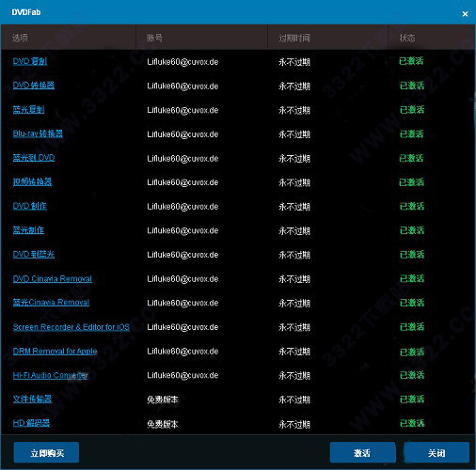
Task: Click 已激活 status in DVD 复制 row
Action: click(411, 61)
